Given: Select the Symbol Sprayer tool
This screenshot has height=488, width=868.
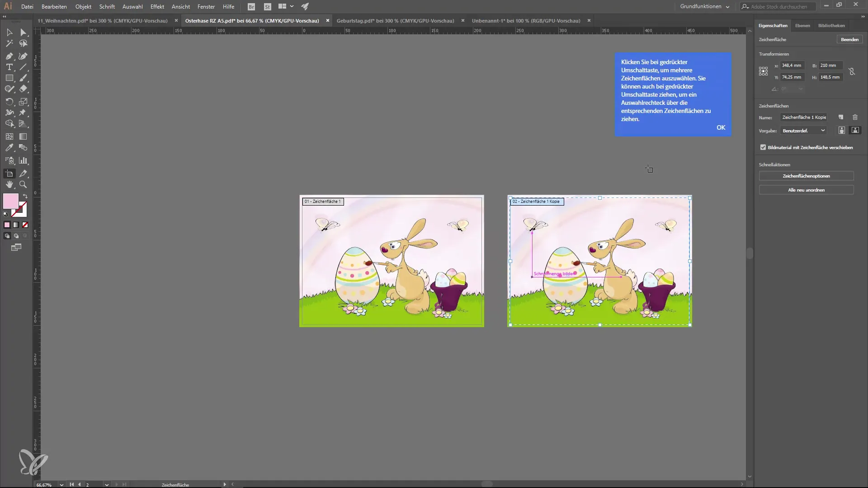Looking at the screenshot, I should click(9, 160).
